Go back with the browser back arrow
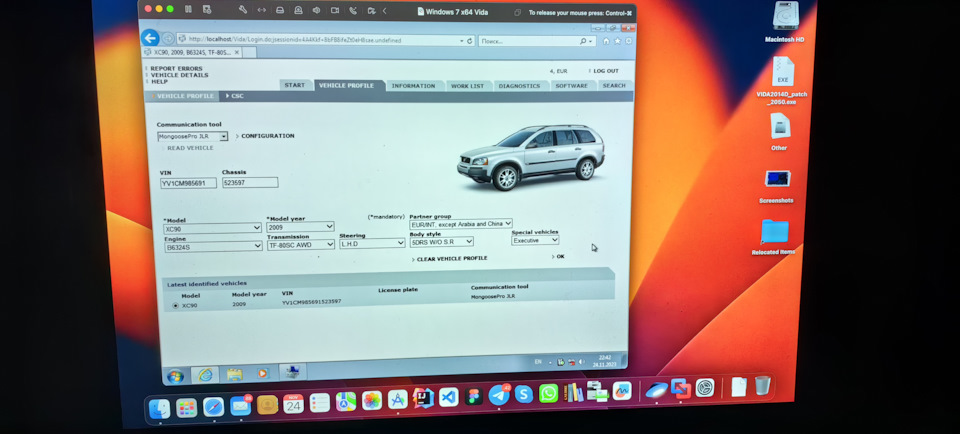Viewport: 960px width, 434px height. (x=150, y=38)
